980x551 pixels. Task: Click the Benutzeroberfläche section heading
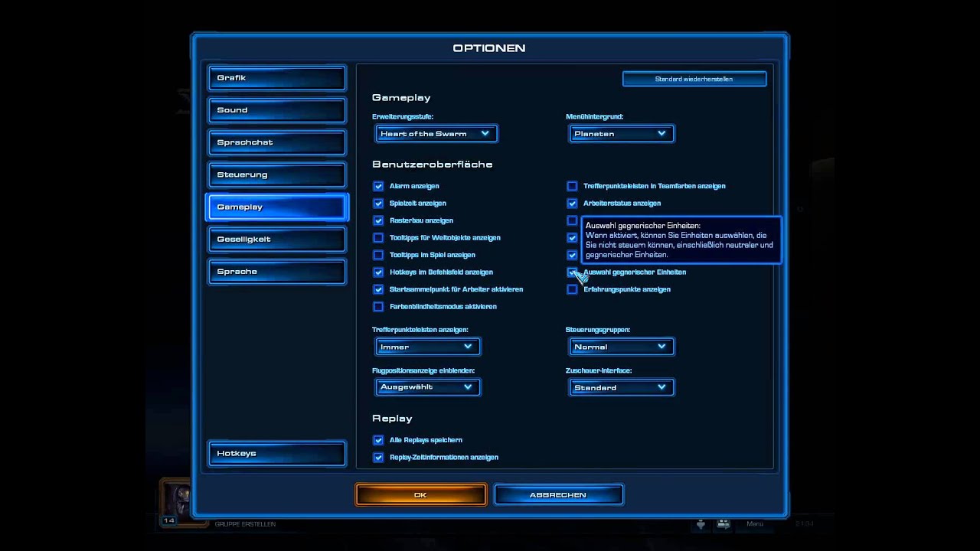coord(432,165)
